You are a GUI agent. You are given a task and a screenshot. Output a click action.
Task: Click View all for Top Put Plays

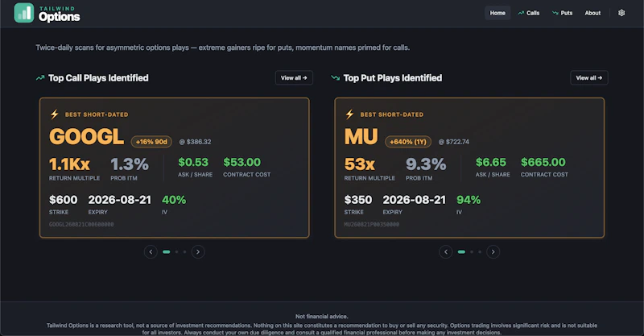tap(589, 77)
